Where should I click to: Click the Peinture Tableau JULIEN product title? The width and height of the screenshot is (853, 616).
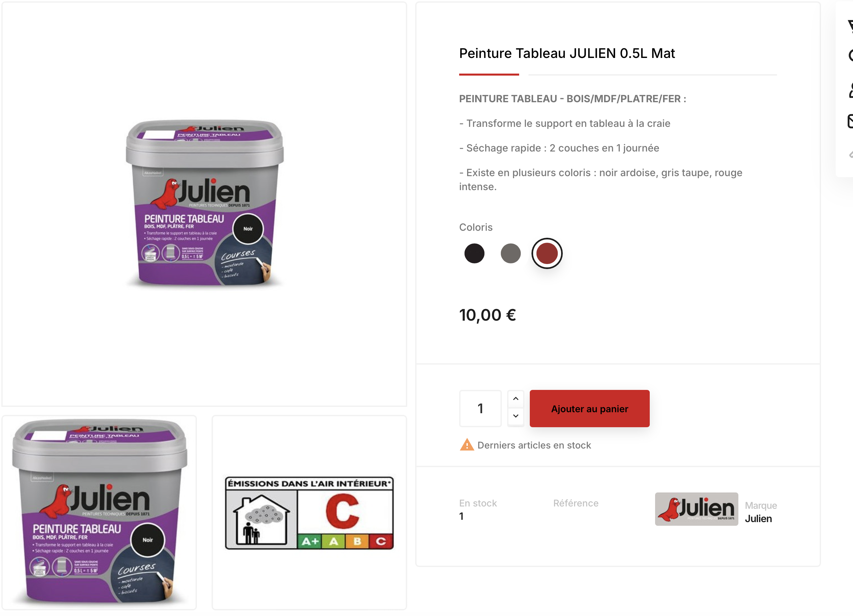coord(567,53)
